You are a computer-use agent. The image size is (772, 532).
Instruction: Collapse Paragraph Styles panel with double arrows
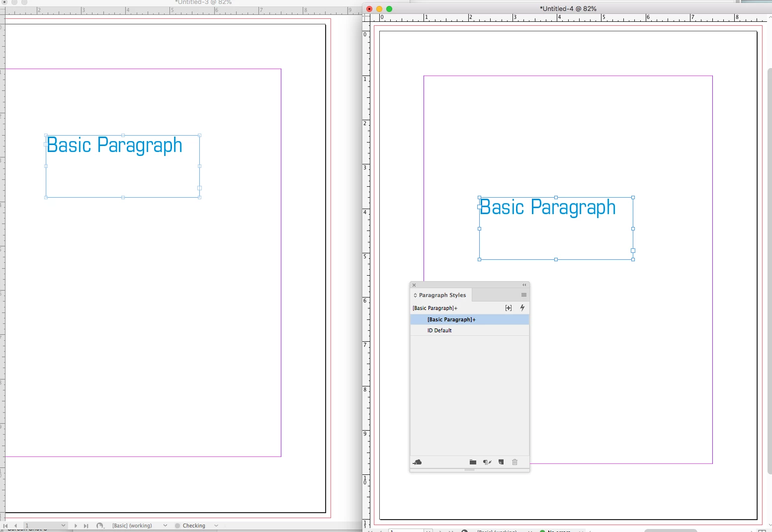click(x=524, y=285)
